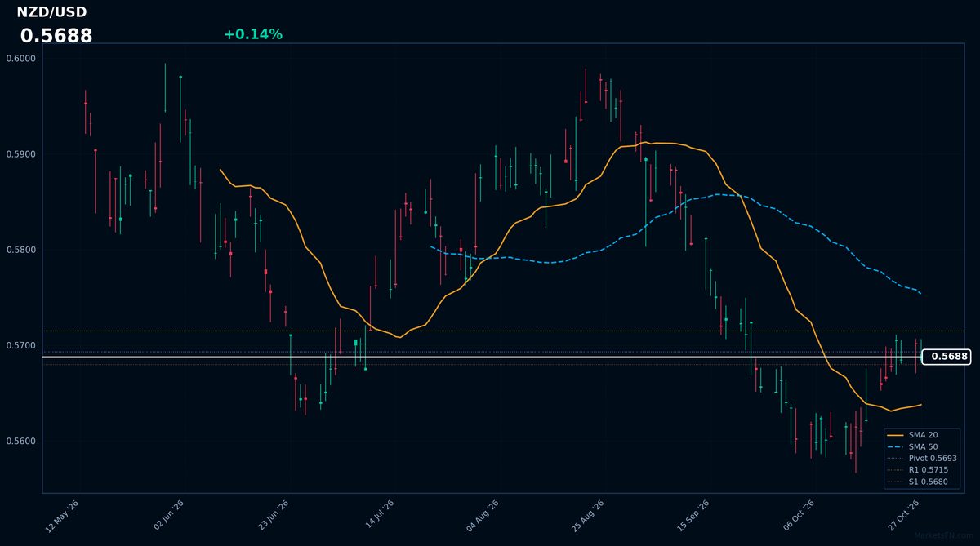The width and height of the screenshot is (980, 546).
Task: Click the 0.5700 y-axis label
Action: (x=20, y=345)
